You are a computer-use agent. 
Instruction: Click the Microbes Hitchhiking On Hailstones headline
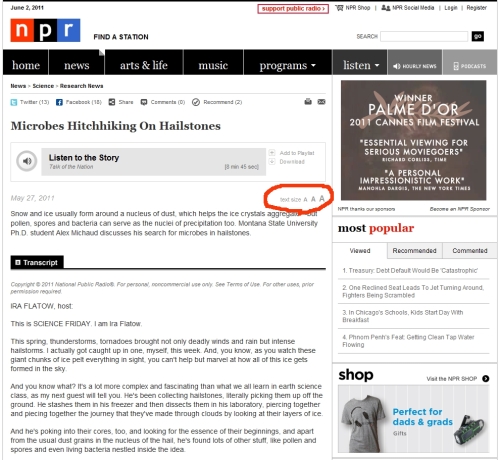[116, 126]
